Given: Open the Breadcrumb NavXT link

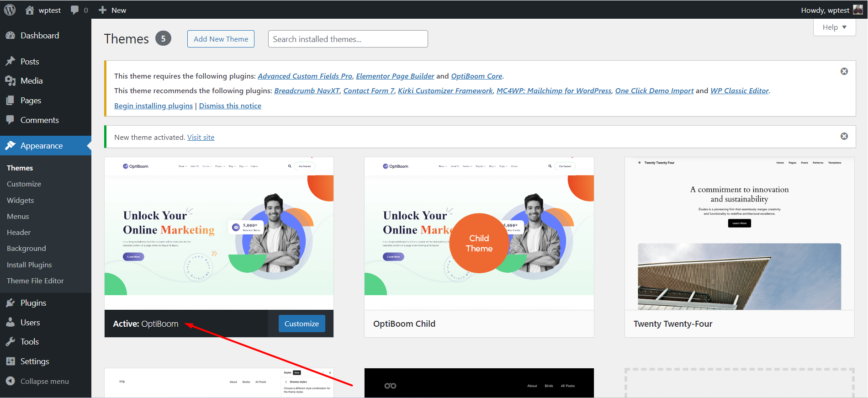Looking at the screenshot, I should click(x=307, y=90).
